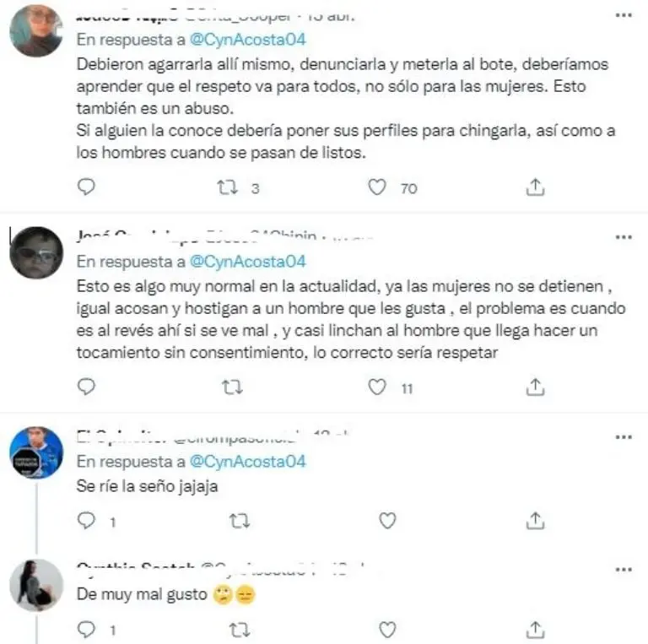Retweet the 'Esto es algo muy normal' tweet

pyautogui.click(x=232, y=387)
